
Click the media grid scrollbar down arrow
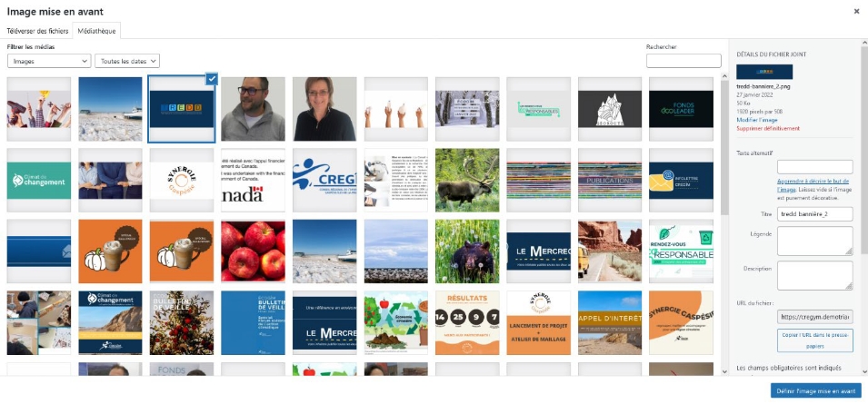pyautogui.click(x=724, y=372)
